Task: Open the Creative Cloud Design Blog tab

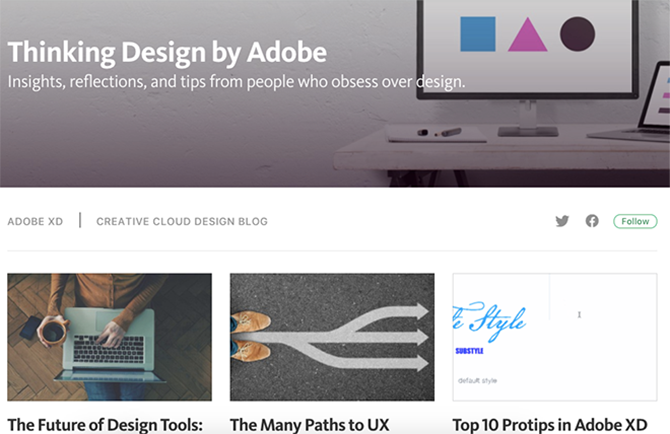Action: tap(182, 222)
